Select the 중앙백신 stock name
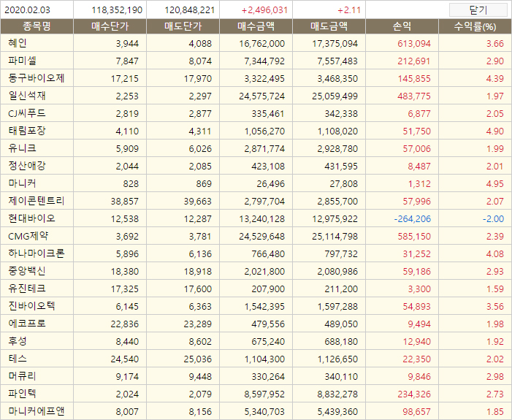Screen dimensions: 512x420 [27, 271]
